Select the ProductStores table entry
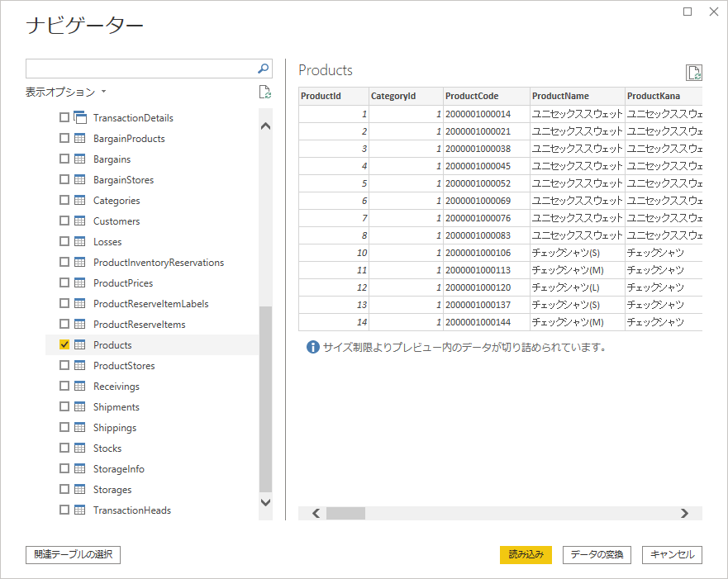 [x=124, y=366]
